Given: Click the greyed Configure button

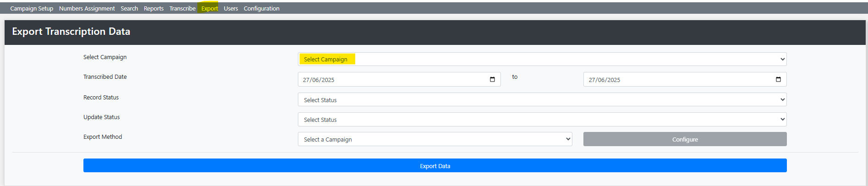Looking at the screenshot, I should [x=685, y=139].
